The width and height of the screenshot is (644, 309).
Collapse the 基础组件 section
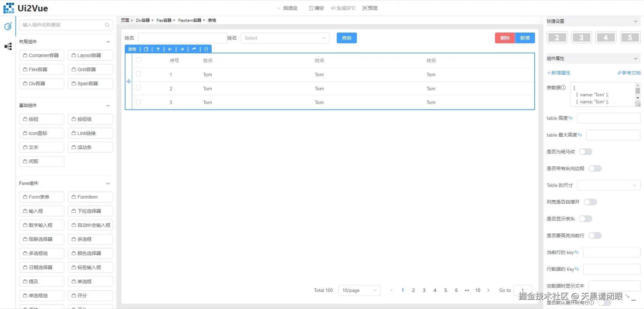pos(108,105)
